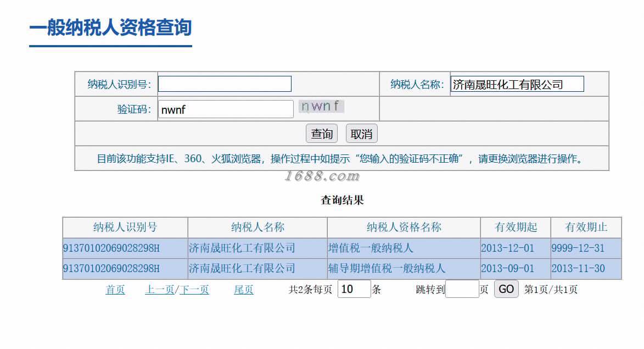Click the 2013-09-01 start date cell
This screenshot has height=349, width=644.
[x=516, y=269]
